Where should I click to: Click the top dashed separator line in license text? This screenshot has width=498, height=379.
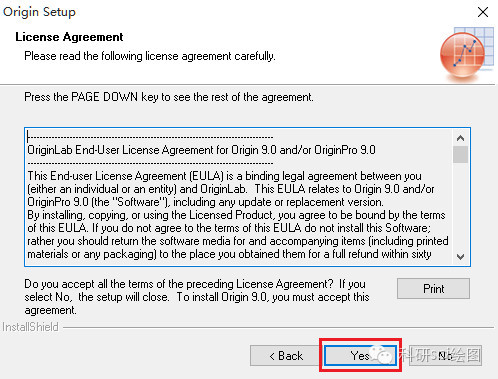[x=150, y=137]
